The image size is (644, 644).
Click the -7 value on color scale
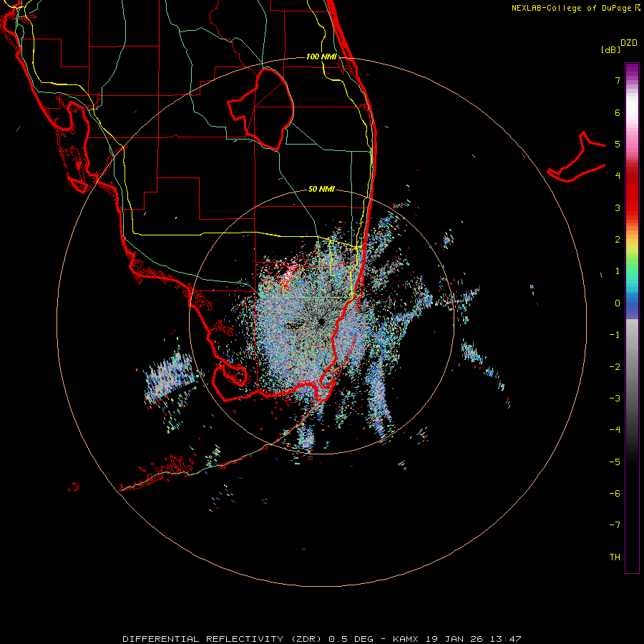(615, 525)
